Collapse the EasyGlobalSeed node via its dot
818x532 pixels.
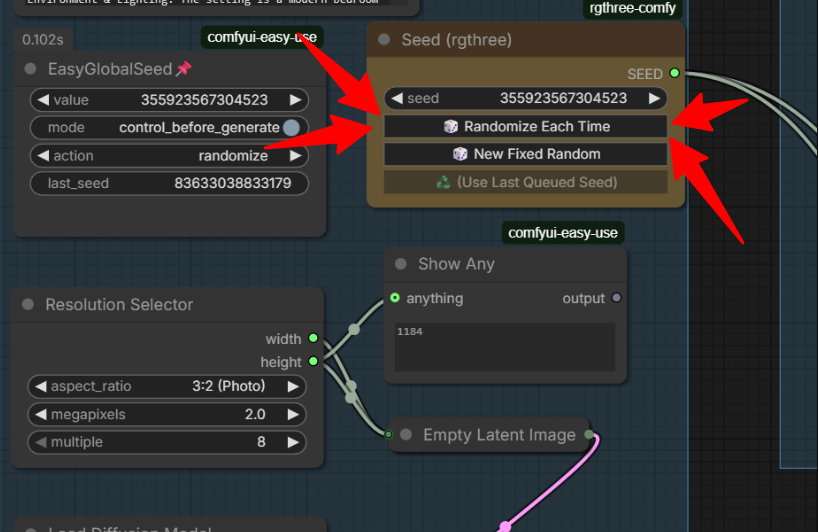click(x=30, y=69)
